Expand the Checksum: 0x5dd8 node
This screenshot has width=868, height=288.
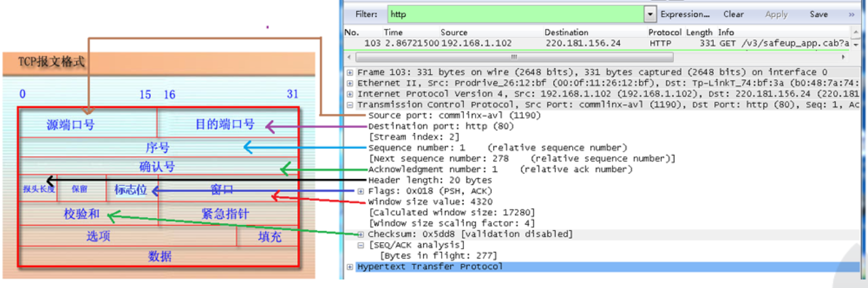(x=361, y=234)
